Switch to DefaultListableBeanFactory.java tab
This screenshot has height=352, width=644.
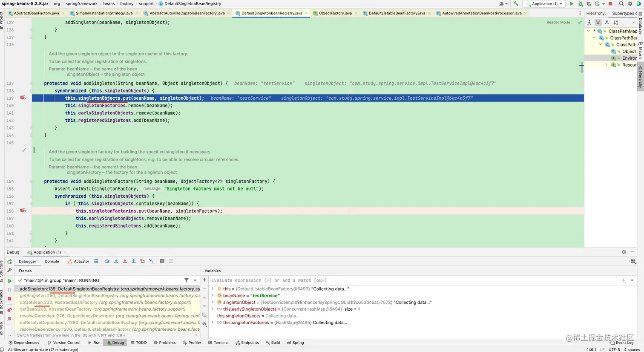pos(397,13)
